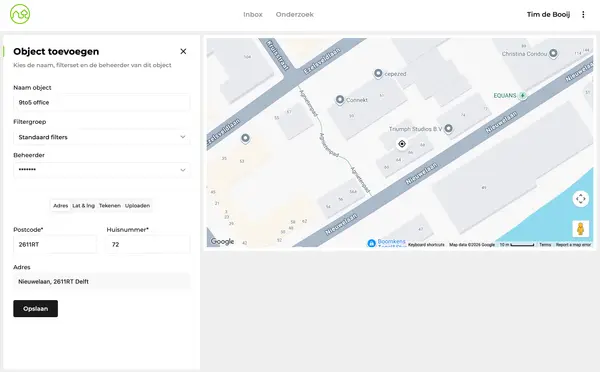Go to the Inbox tab
Image resolution: width=600 pixels, height=372 pixels.
[x=253, y=15]
